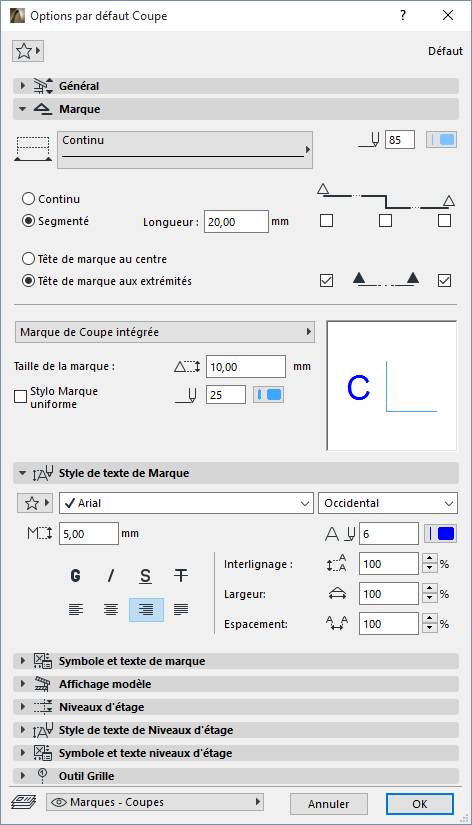This screenshot has width=472, height=825.
Task: Click the Général section icon
Action: coord(43,86)
